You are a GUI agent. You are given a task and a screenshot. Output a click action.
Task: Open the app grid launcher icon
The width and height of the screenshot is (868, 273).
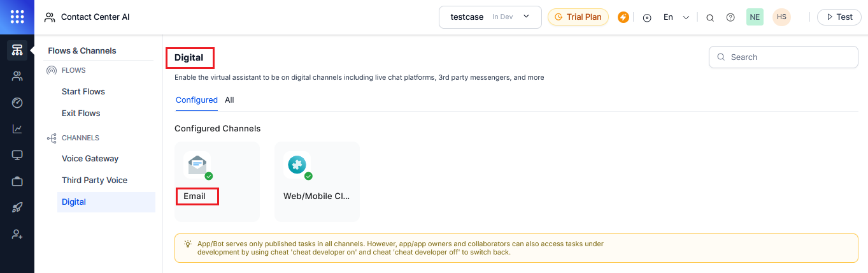click(x=17, y=17)
